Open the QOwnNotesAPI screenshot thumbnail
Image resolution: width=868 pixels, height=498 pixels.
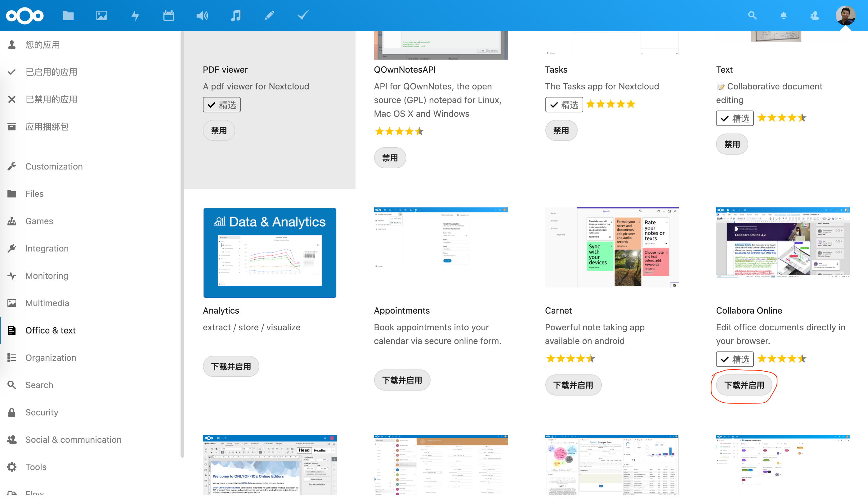coord(441,45)
